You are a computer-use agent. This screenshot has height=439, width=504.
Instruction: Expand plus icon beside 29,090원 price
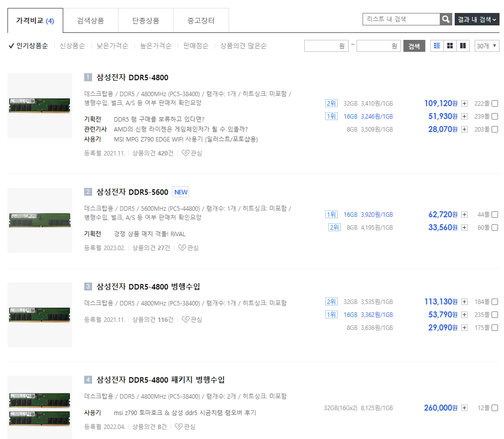tap(464, 328)
